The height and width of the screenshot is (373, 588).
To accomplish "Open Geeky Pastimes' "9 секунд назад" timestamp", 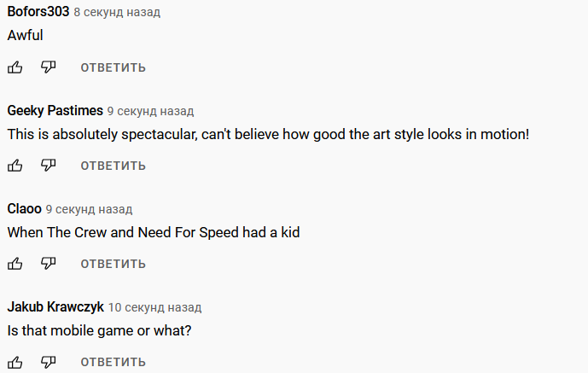I will tap(150, 111).
